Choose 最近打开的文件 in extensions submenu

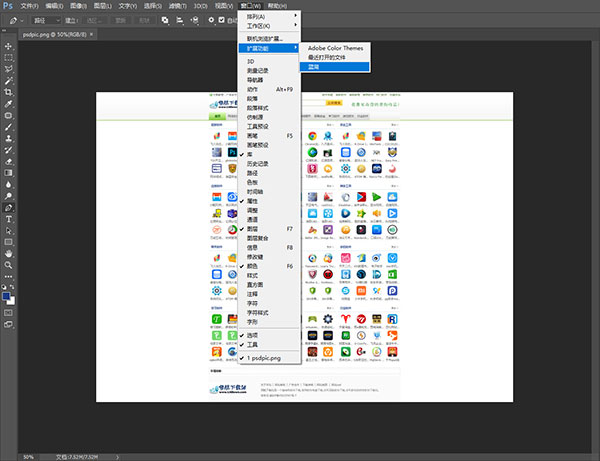click(335, 57)
